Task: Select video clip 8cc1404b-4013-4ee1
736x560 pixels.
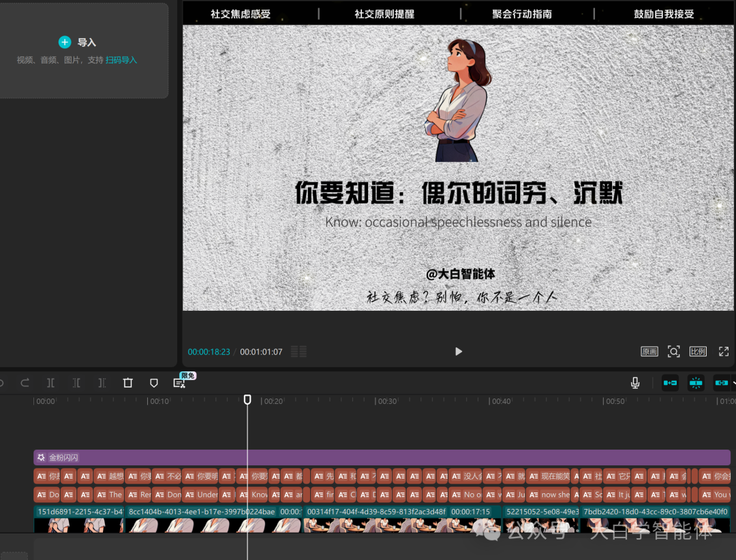Action: coord(215,519)
